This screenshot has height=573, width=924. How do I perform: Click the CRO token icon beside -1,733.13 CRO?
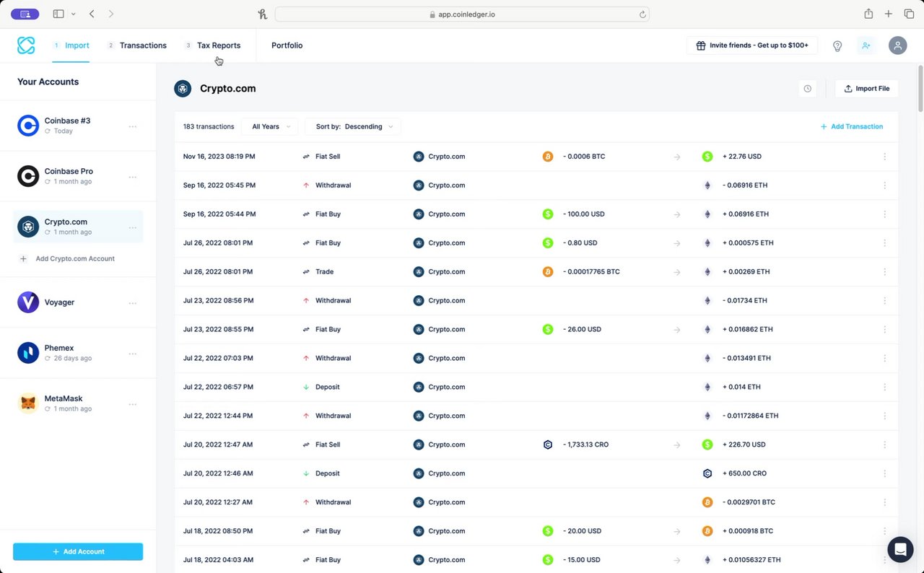click(548, 445)
